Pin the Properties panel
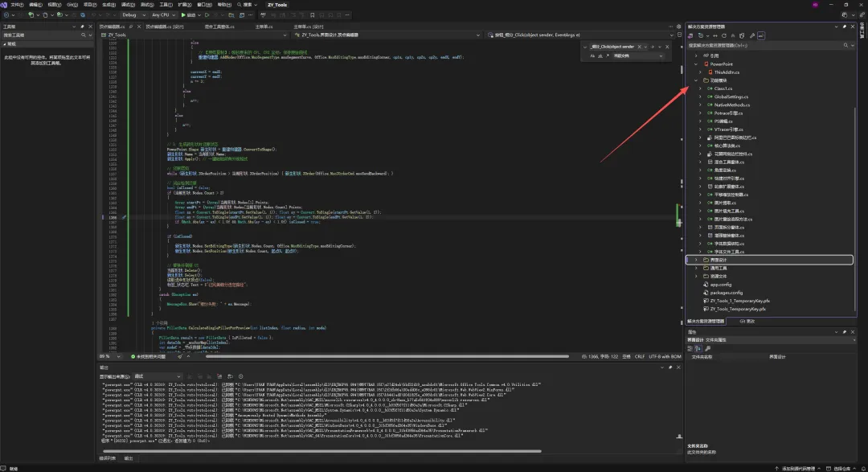This screenshot has height=472, width=868. click(x=844, y=332)
